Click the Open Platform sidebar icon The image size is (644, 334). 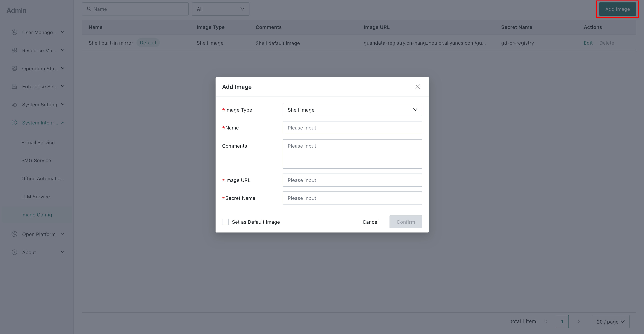(15, 234)
